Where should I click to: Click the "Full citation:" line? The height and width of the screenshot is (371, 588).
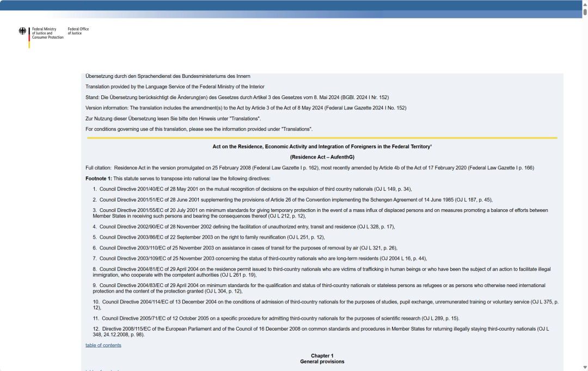(x=310, y=168)
